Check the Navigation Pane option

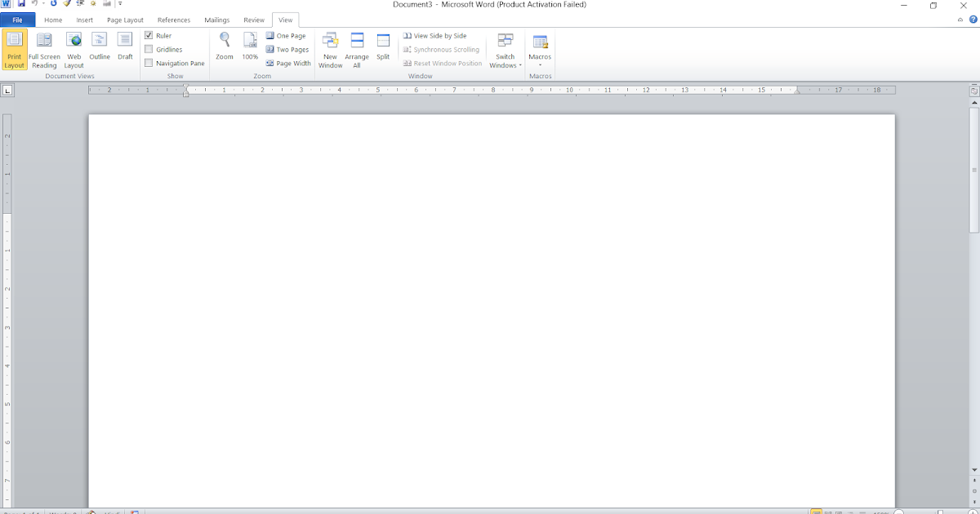click(x=150, y=63)
